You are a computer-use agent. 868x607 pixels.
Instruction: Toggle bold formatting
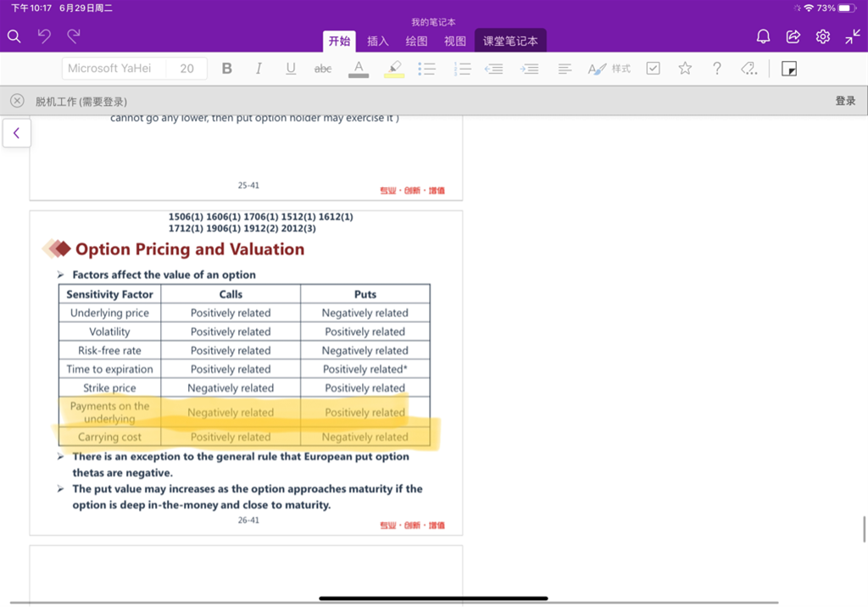(x=227, y=69)
